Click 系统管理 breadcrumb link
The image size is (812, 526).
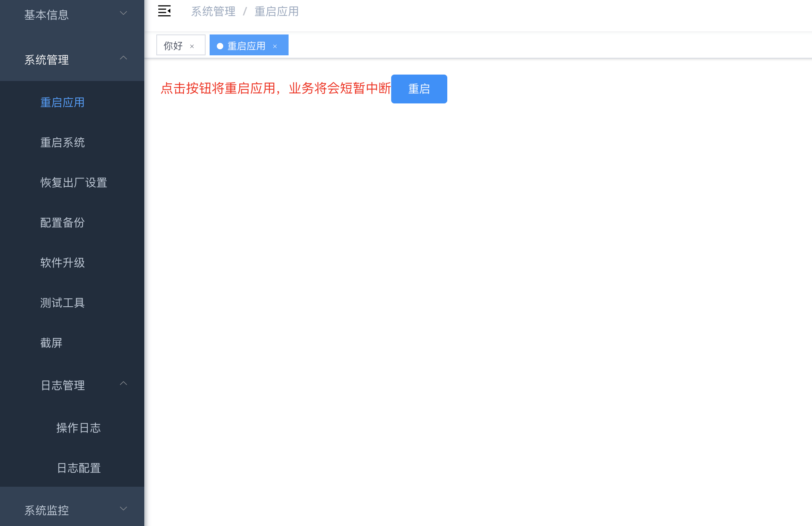(213, 12)
